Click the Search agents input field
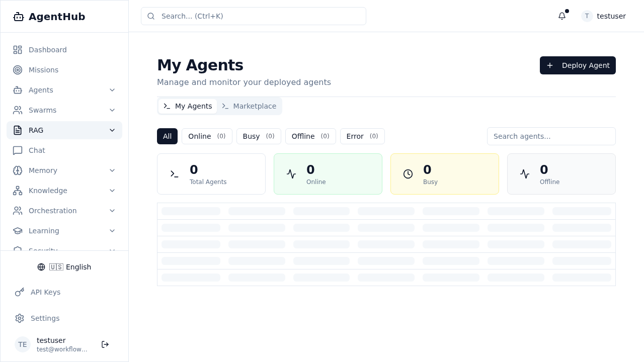 [551, 136]
